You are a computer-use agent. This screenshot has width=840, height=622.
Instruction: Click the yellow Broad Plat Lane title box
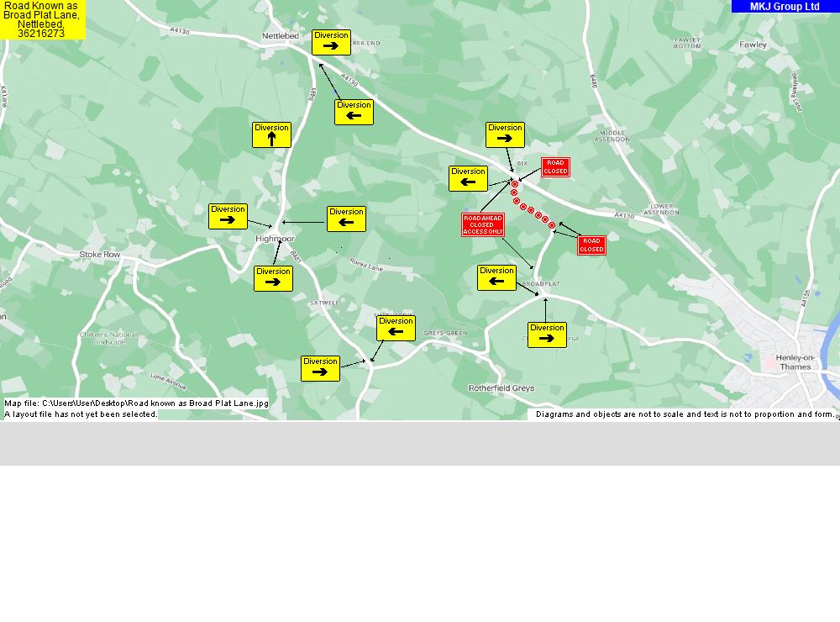[41, 19]
